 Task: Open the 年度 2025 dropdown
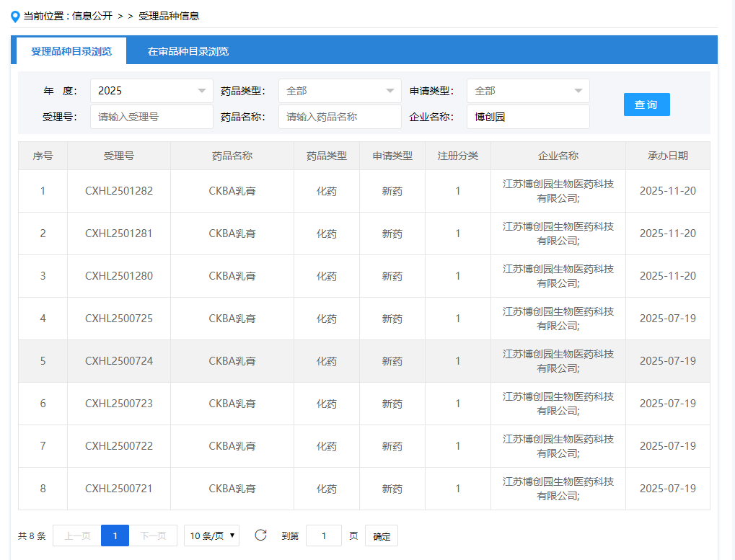tap(151, 91)
